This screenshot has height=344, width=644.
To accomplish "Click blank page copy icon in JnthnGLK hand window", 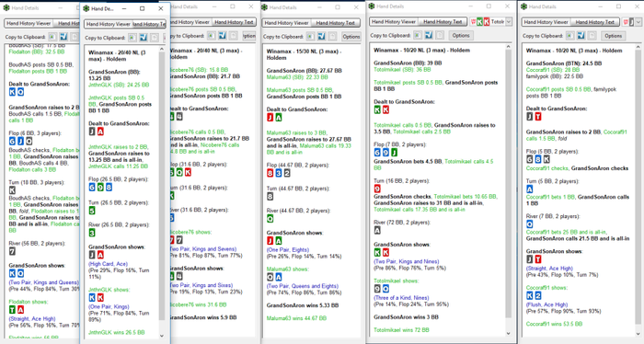I will [x=154, y=38].
